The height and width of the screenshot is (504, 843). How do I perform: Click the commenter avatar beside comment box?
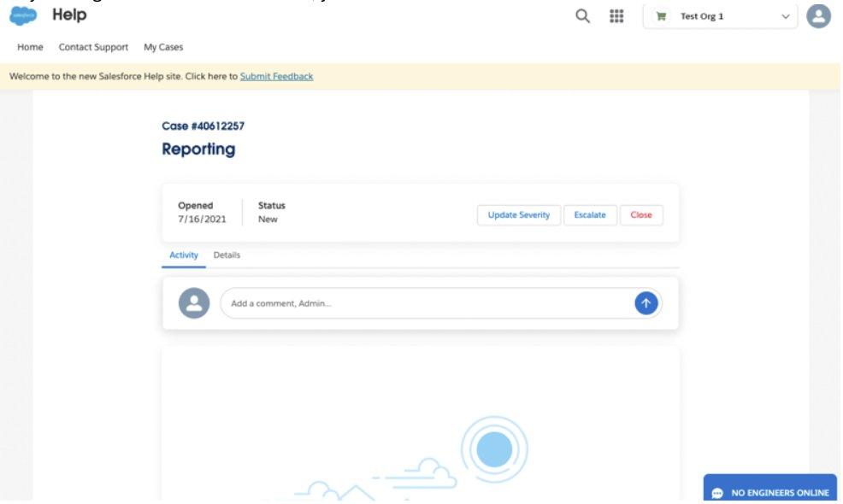point(193,303)
